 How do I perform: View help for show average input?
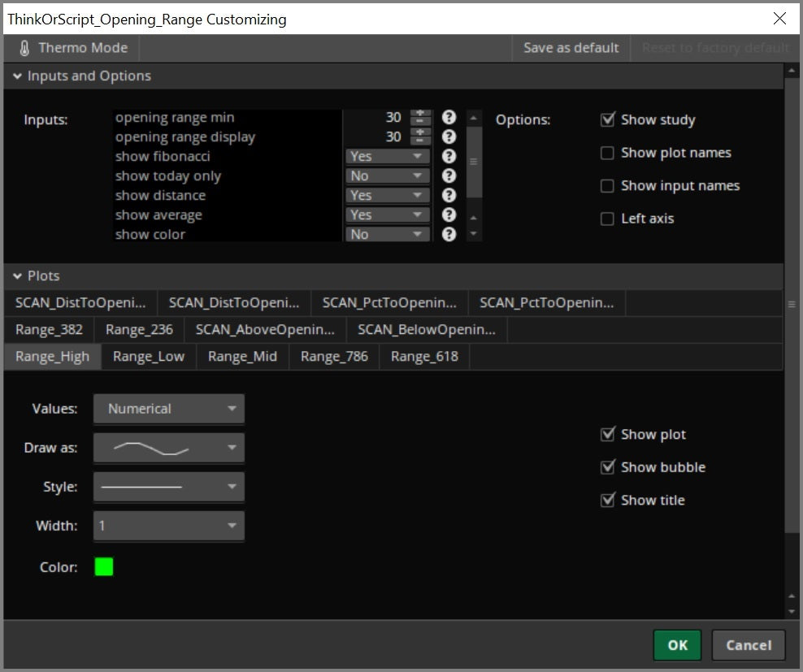point(449,215)
